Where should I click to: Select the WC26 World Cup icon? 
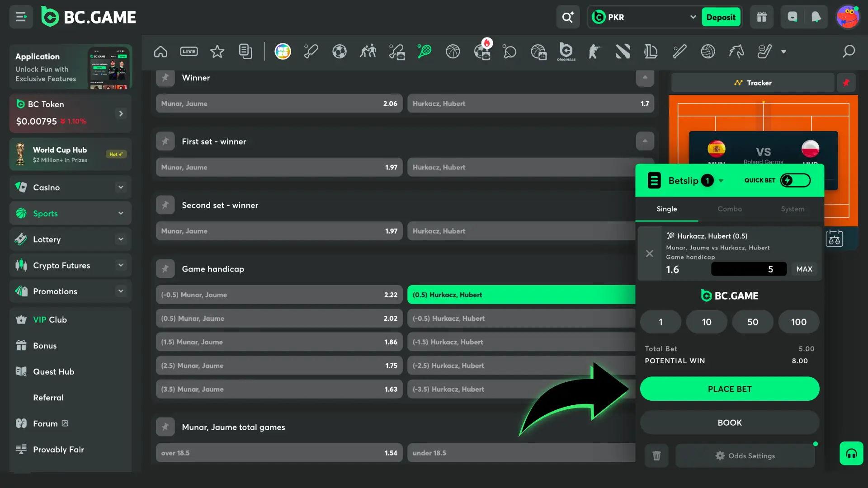(x=283, y=52)
